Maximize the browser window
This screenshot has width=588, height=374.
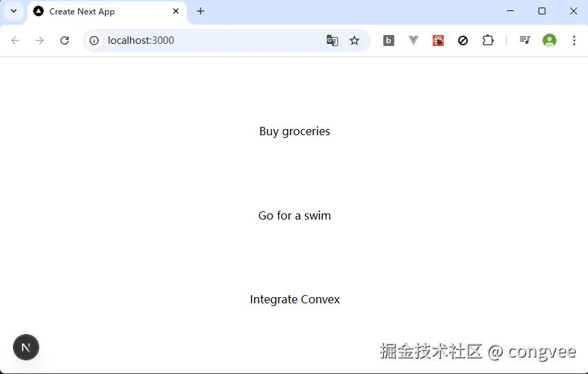pyautogui.click(x=541, y=11)
